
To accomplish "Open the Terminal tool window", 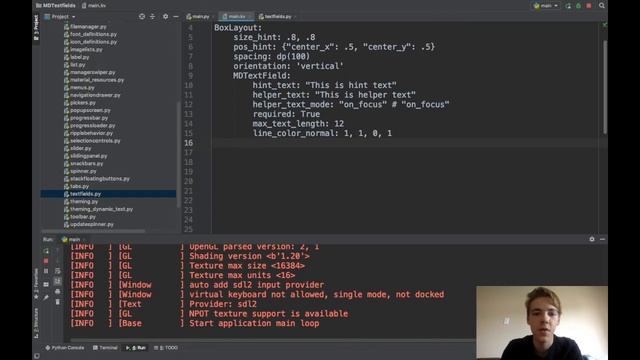I will pos(105,348).
